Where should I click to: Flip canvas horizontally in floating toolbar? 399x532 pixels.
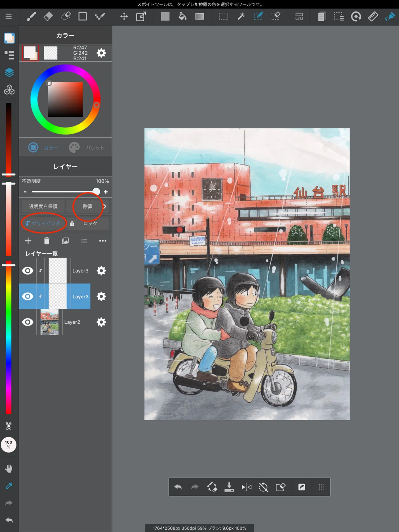click(246, 487)
